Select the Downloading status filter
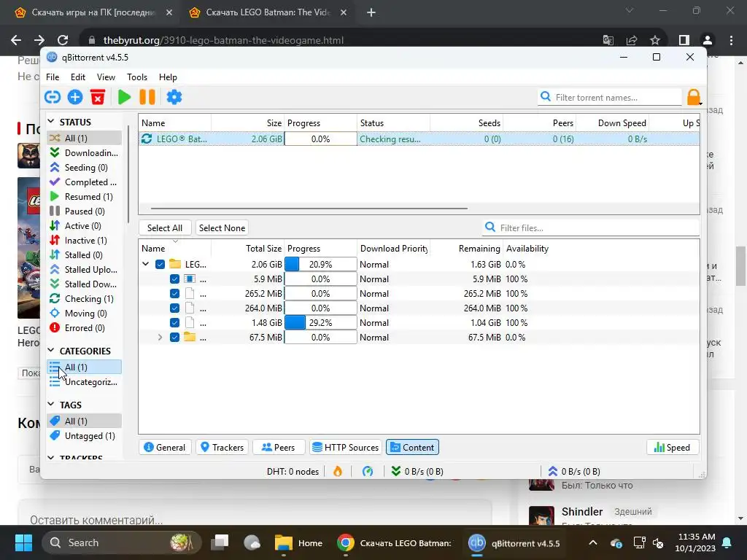The height and width of the screenshot is (560, 747). coord(85,153)
